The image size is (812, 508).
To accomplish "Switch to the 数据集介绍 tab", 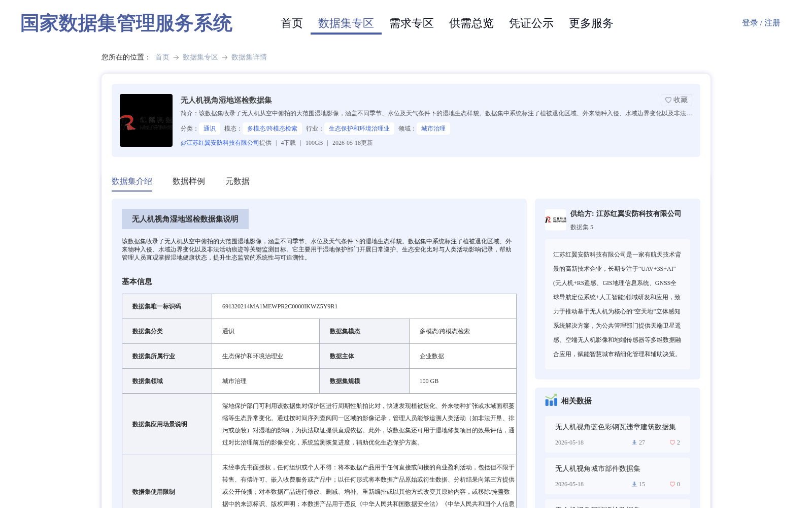I will tap(132, 181).
